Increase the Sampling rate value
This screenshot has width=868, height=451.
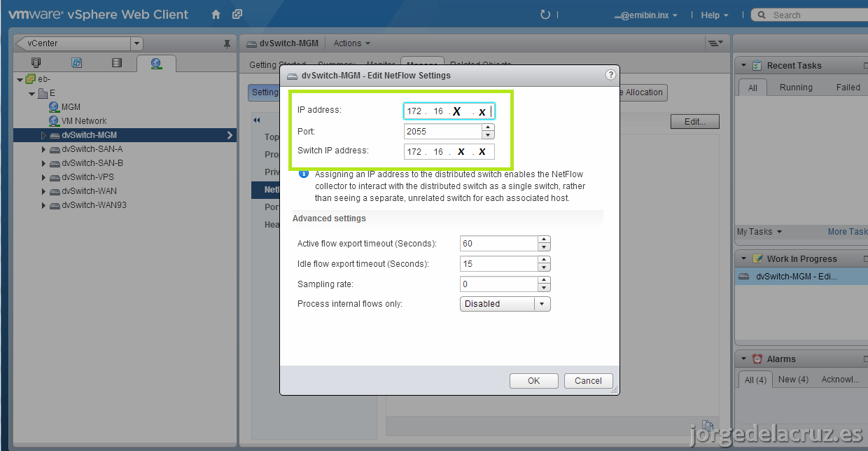544,280
